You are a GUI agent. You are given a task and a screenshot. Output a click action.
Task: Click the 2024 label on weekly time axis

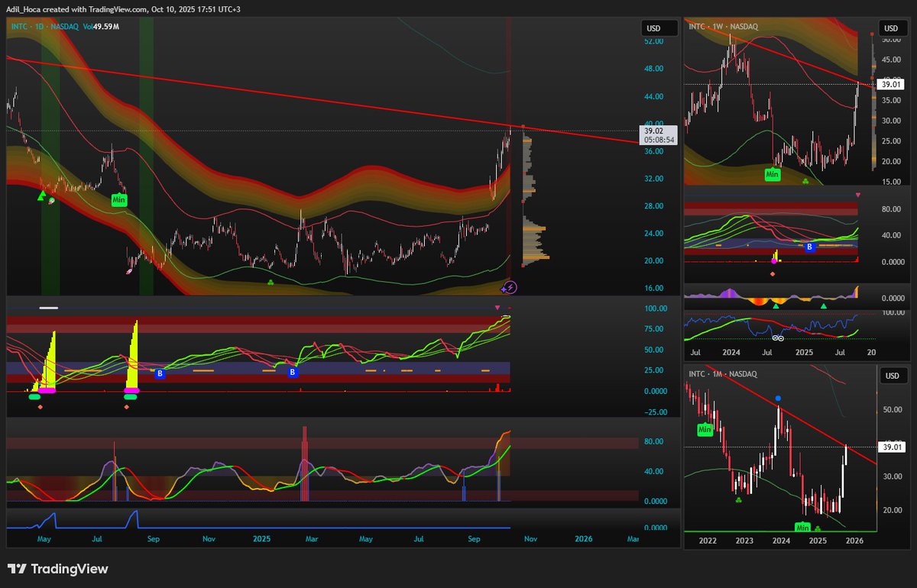(731, 353)
